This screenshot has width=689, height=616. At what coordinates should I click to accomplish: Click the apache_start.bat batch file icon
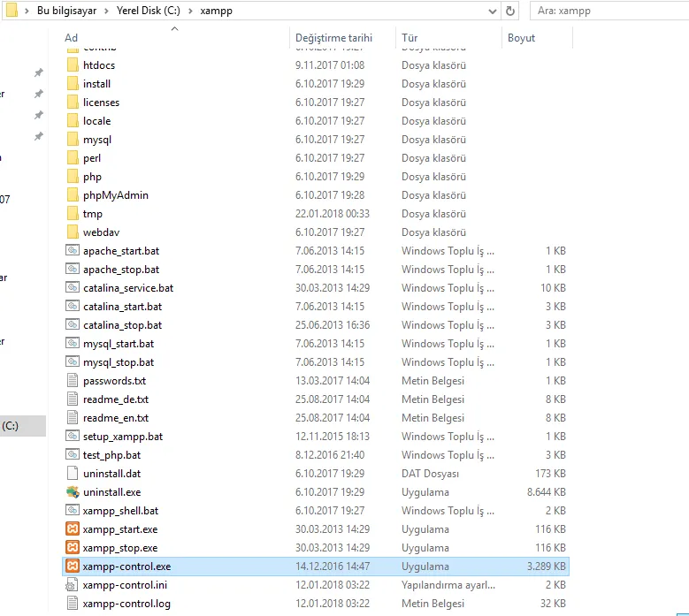73,250
